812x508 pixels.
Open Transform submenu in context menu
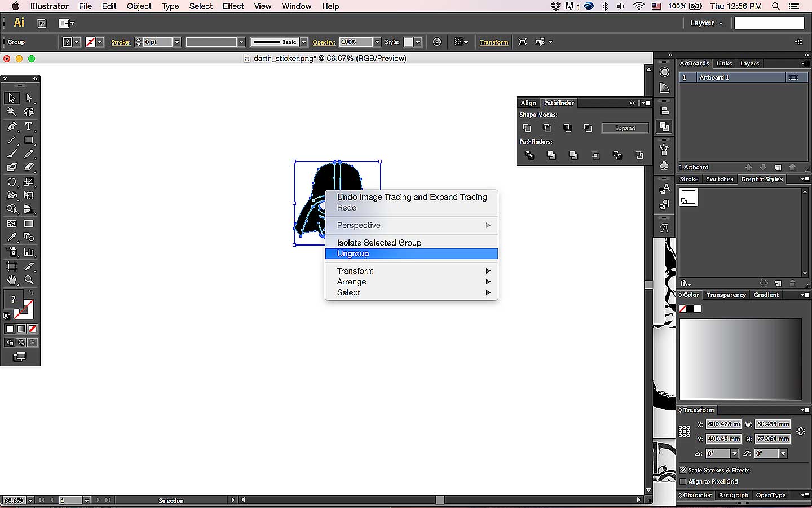pyautogui.click(x=412, y=271)
